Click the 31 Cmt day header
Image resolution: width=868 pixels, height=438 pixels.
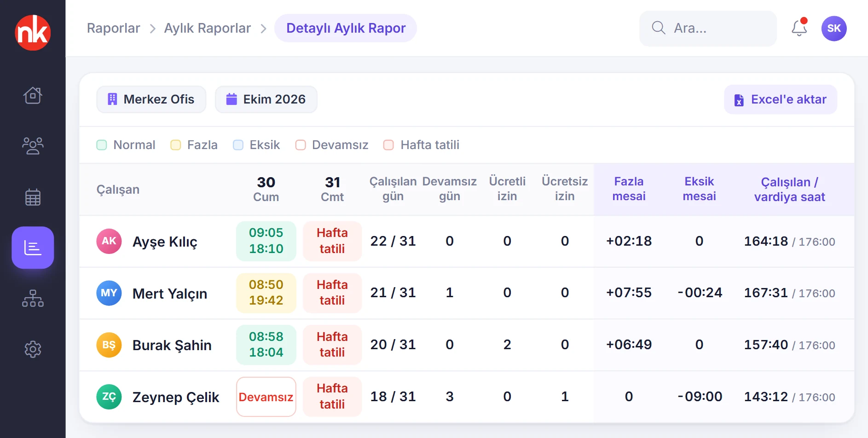[x=332, y=189]
